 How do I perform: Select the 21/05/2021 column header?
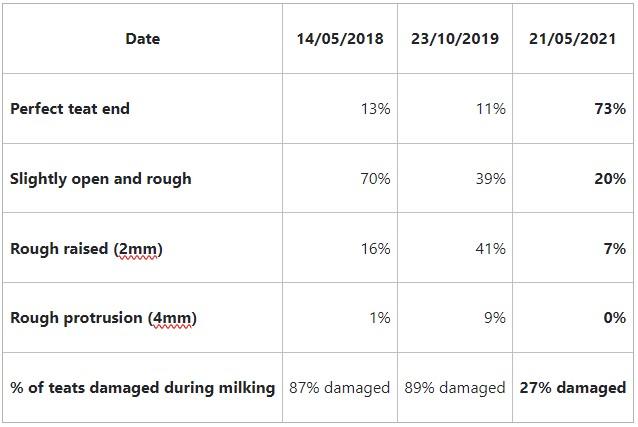tap(572, 39)
